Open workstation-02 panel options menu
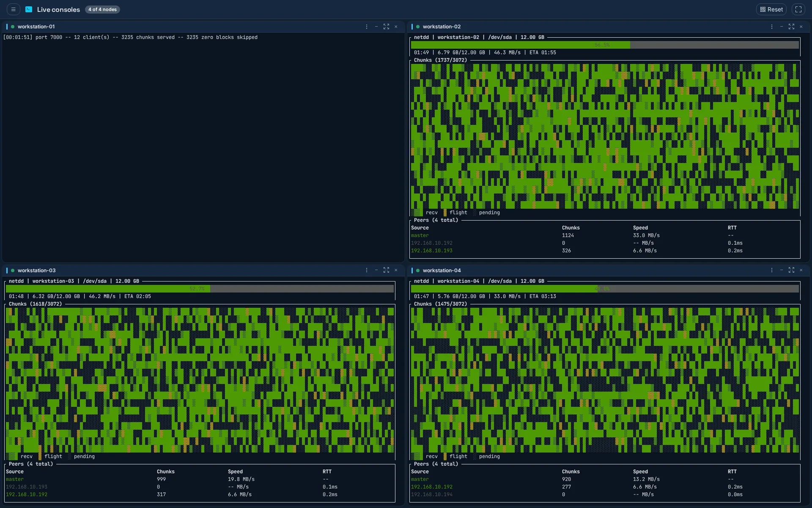 772,27
